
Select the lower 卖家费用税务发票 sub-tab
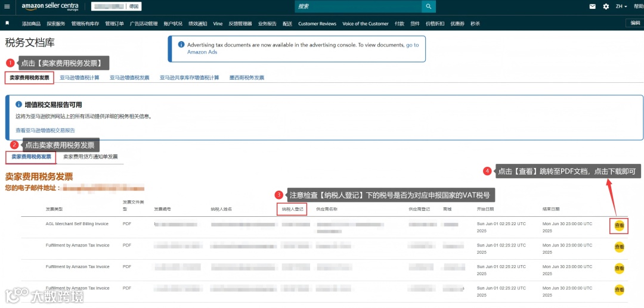pos(31,157)
